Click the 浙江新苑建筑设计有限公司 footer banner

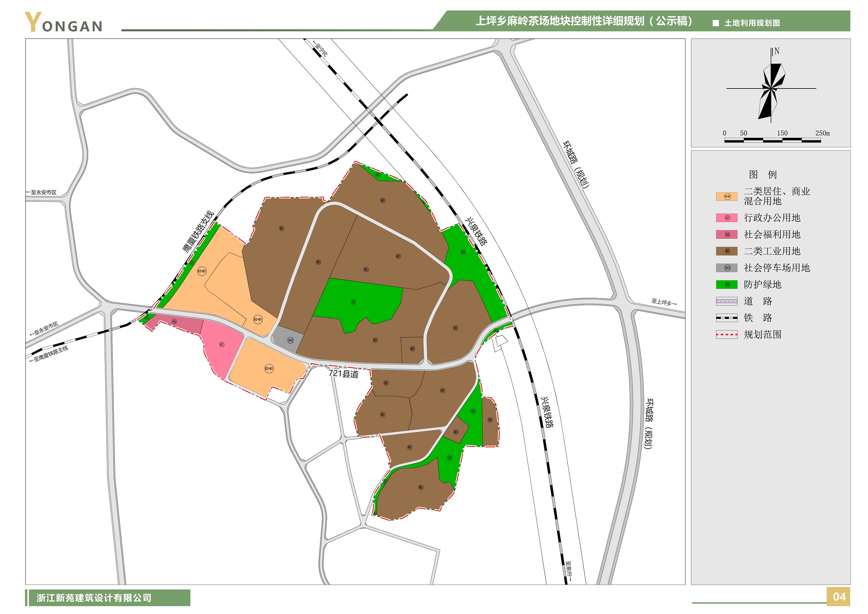coord(94,597)
